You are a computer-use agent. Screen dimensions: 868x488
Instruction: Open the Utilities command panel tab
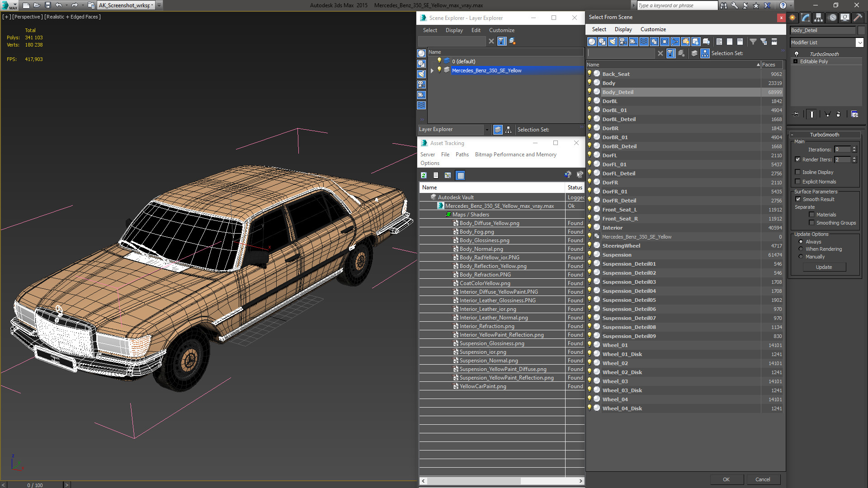[x=858, y=18]
